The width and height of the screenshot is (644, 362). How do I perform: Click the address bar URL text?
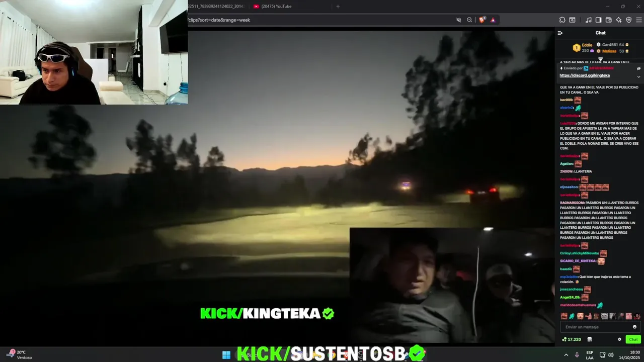pos(219,20)
